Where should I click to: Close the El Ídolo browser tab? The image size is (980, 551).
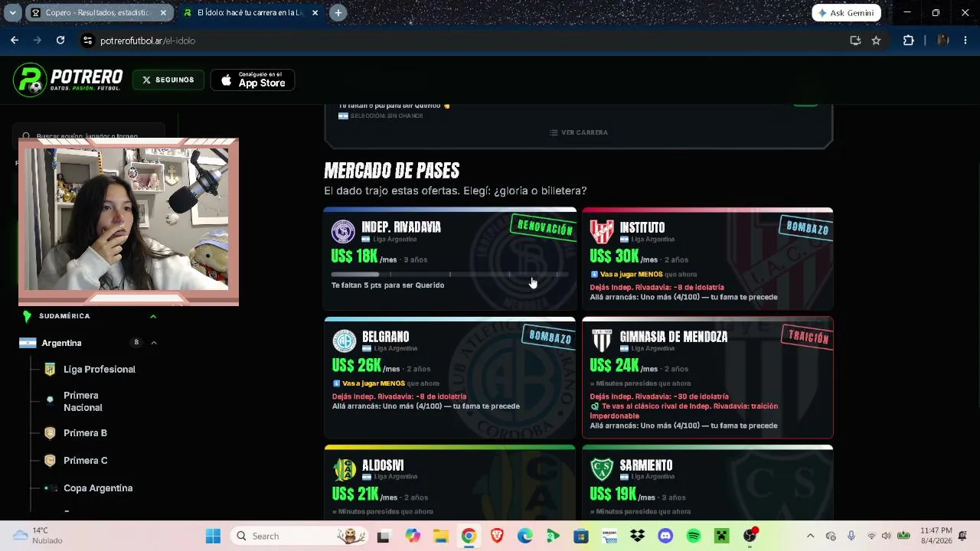[x=315, y=13]
